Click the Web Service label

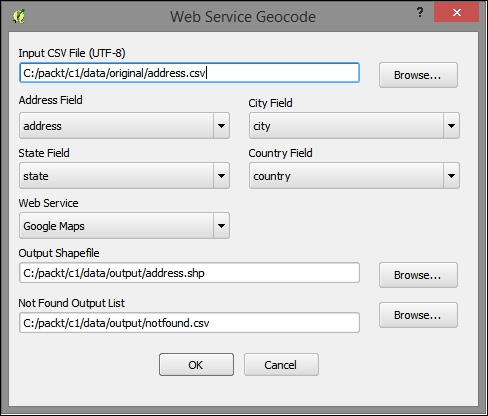coord(49,203)
